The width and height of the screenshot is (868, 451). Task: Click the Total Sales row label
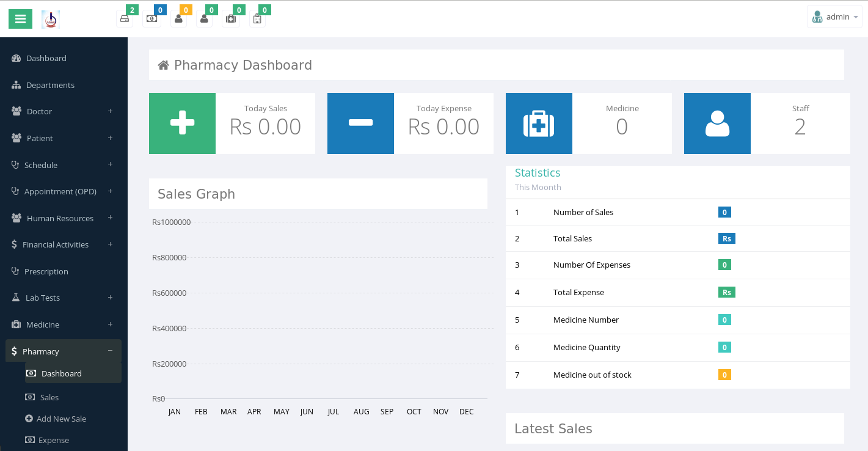(x=572, y=238)
